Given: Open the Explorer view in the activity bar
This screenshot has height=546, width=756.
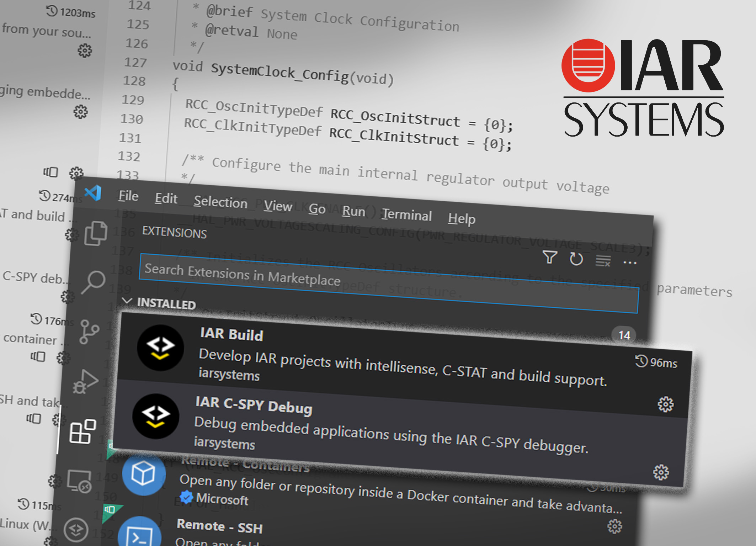Looking at the screenshot, I should (x=95, y=233).
